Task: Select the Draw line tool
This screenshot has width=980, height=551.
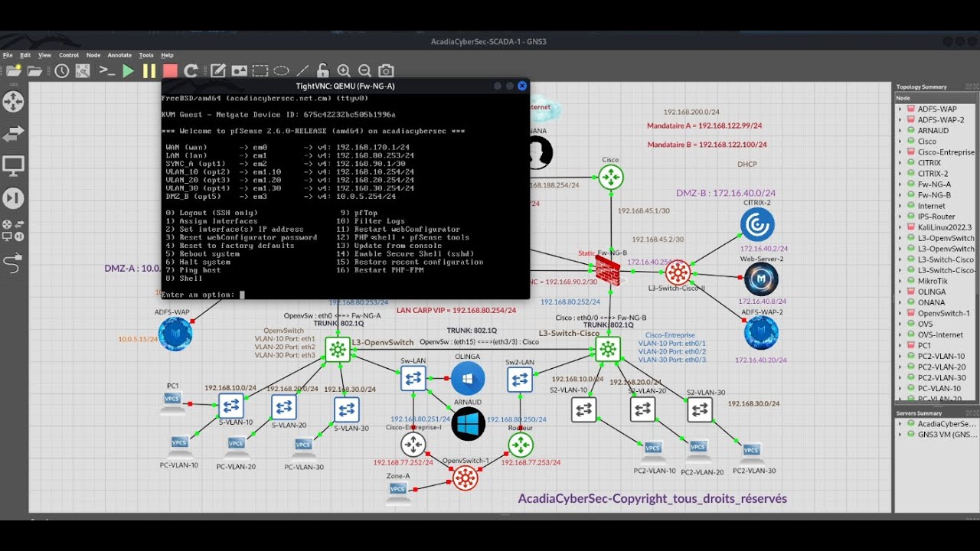Action: pos(302,71)
